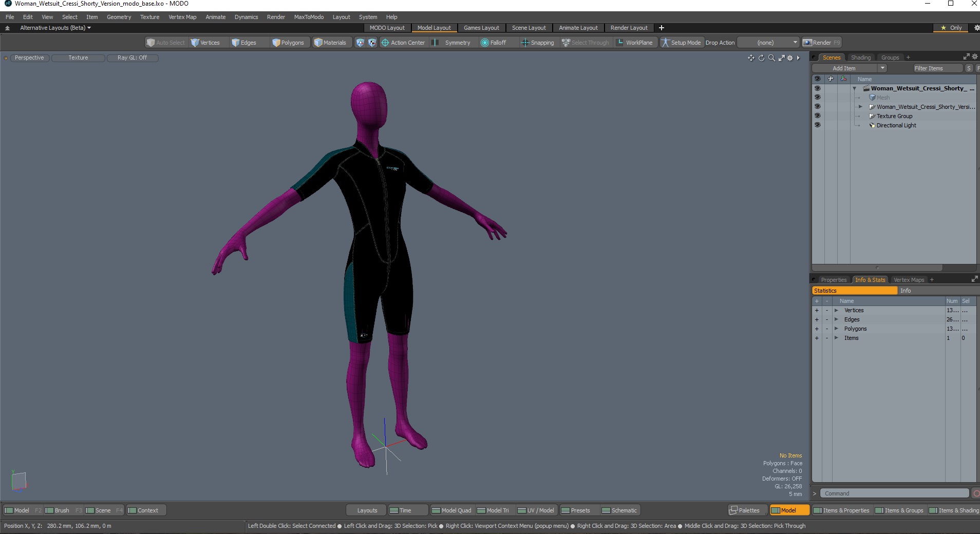Expand Woman_Wetsuit_Cressi_Shorty_Versi folder
The width and height of the screenshot is (980, 534).
(861, 107)
